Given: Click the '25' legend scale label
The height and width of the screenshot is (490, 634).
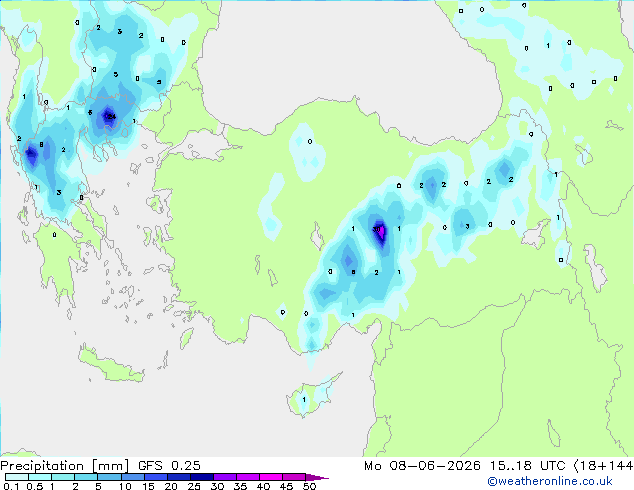Looking at the screenshot, I should coord(194,486).
